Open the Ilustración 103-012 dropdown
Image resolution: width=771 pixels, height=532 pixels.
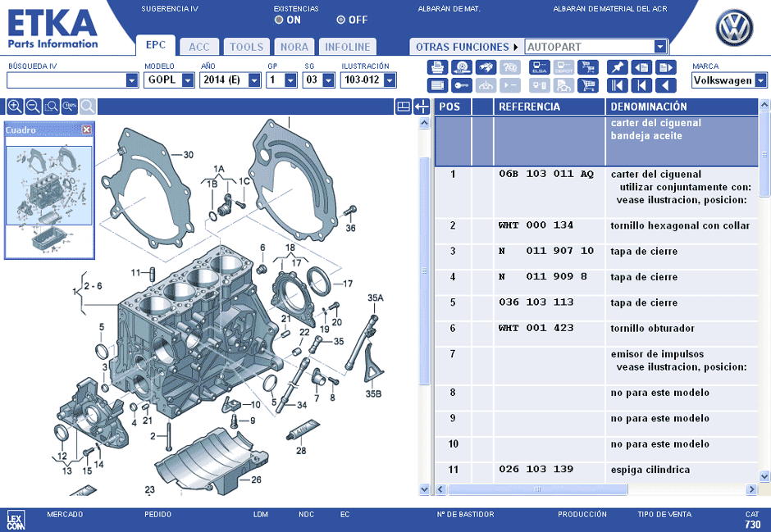pyautogui.click(x=390, y=80)
